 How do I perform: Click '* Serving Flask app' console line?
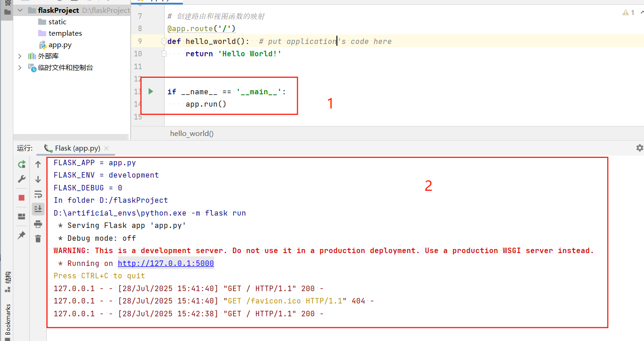tap(122, 225)
